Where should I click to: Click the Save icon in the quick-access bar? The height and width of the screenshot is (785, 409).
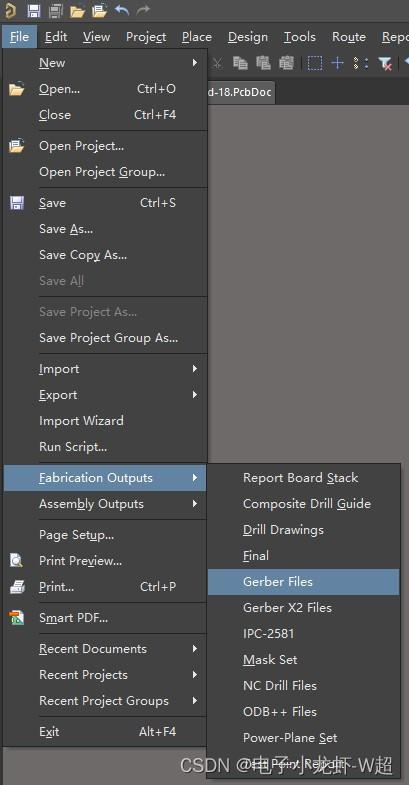click(34, 10)
